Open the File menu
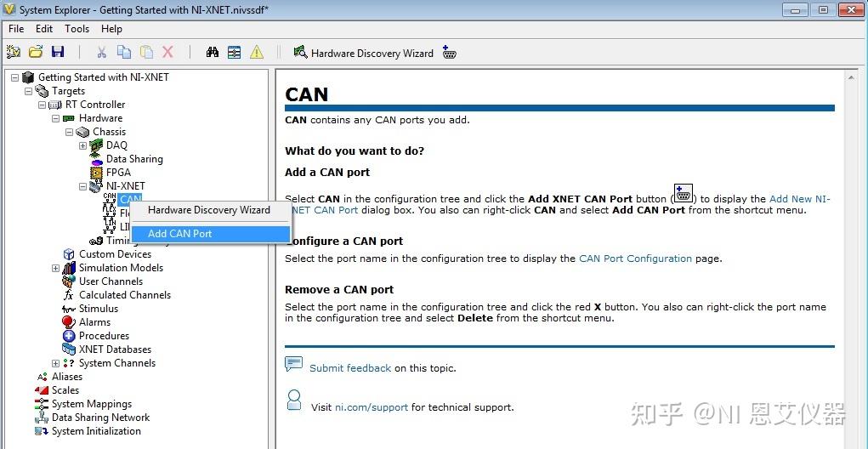Screen dimensions: 868x449 point(16,29)
